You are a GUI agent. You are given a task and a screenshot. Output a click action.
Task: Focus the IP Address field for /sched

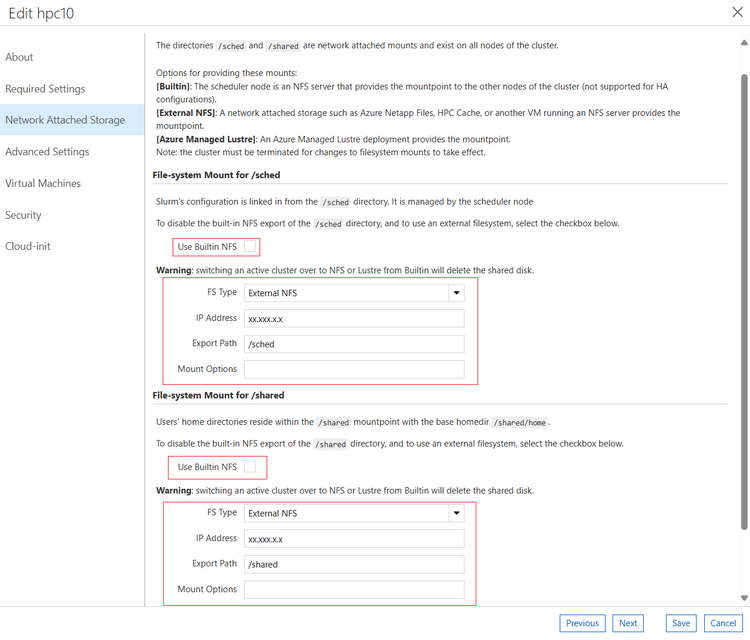click(354, 319)
